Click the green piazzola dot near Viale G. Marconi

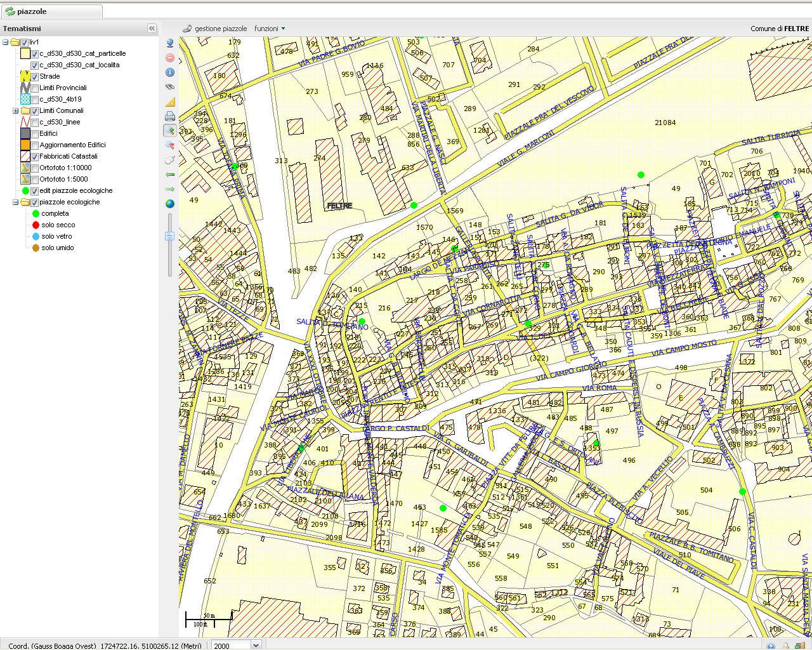click(x=414, y=205)
